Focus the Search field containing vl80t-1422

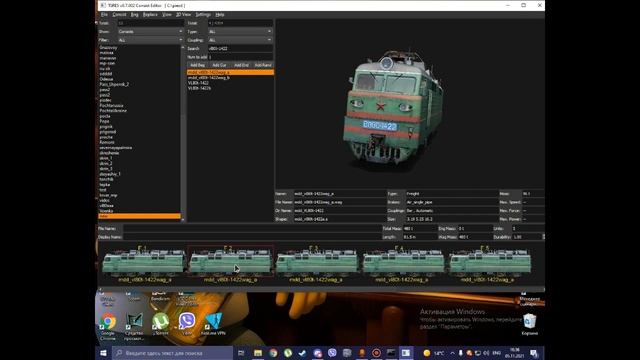[240, 49]
